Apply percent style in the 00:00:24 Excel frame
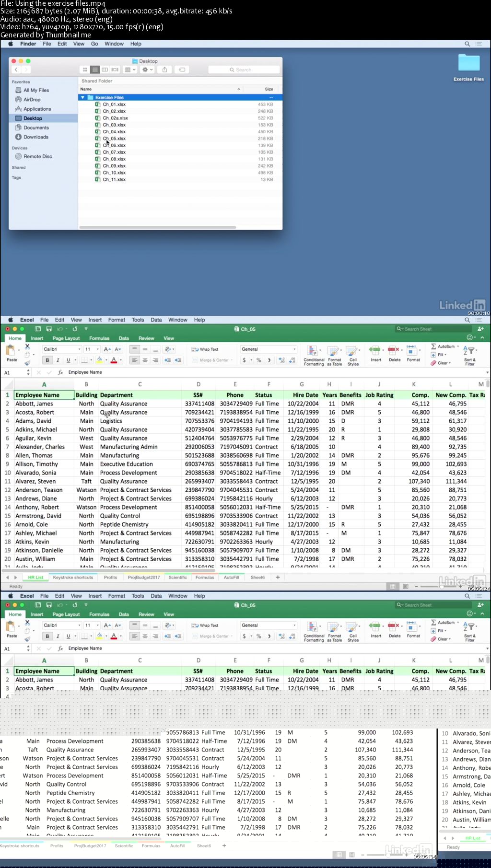 coord(259,360)
